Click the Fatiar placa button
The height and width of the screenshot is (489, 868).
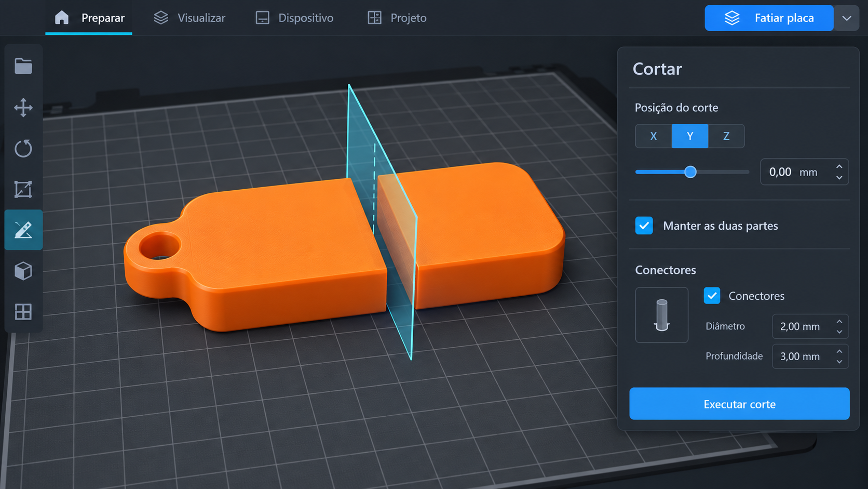coord(769,18)
